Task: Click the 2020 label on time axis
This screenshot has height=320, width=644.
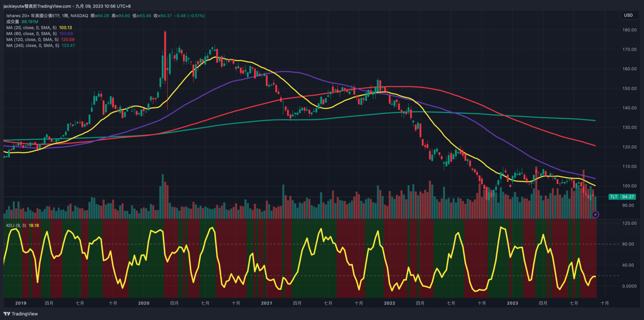Action: coord(144,303)
